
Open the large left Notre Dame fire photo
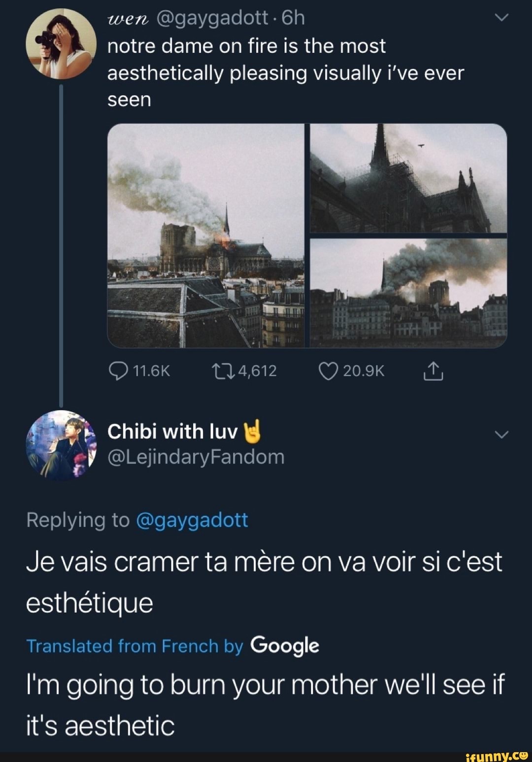[x=206, y=235]
